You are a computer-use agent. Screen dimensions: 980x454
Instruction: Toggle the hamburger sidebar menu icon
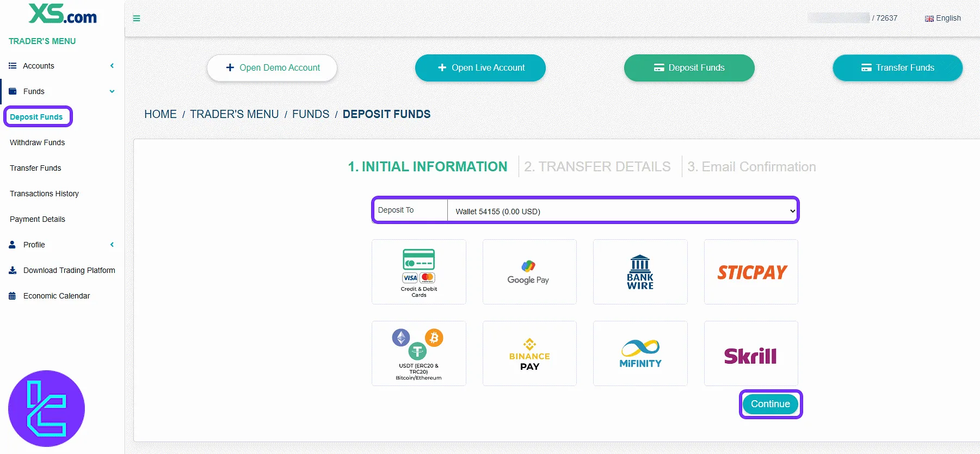pos(137,18)
